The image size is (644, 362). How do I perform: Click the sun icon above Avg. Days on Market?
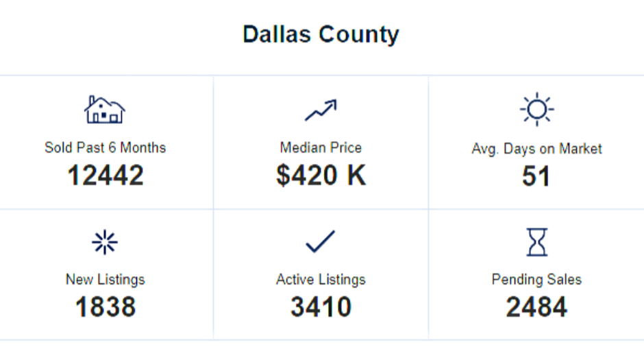tap(537, 109)
